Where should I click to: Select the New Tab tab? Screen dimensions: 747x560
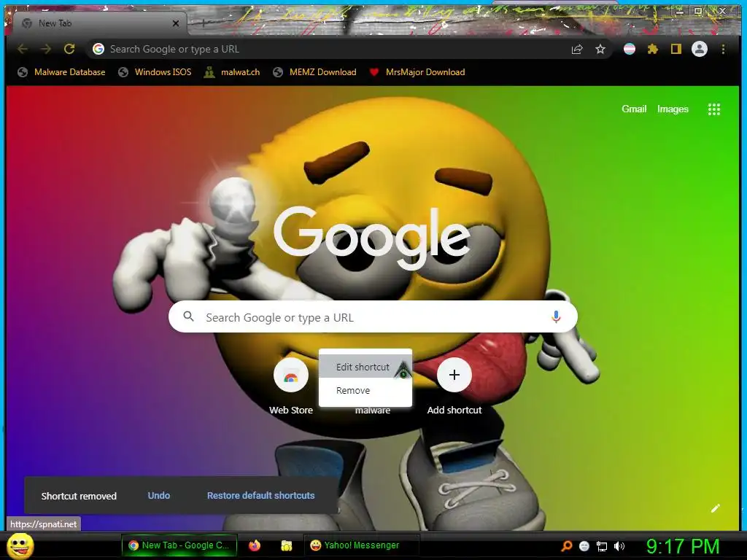99,23
